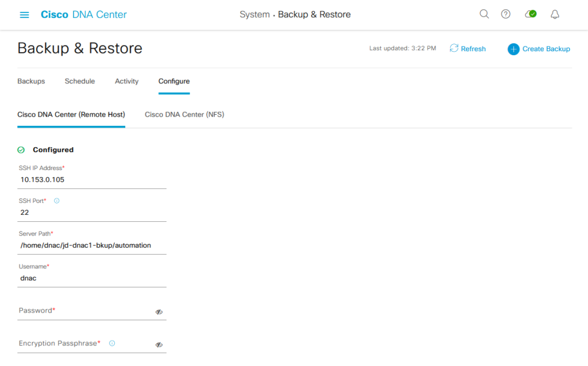Focus the Username input field
The height and width of the screenshot is (366, 588).
(92, 278)
